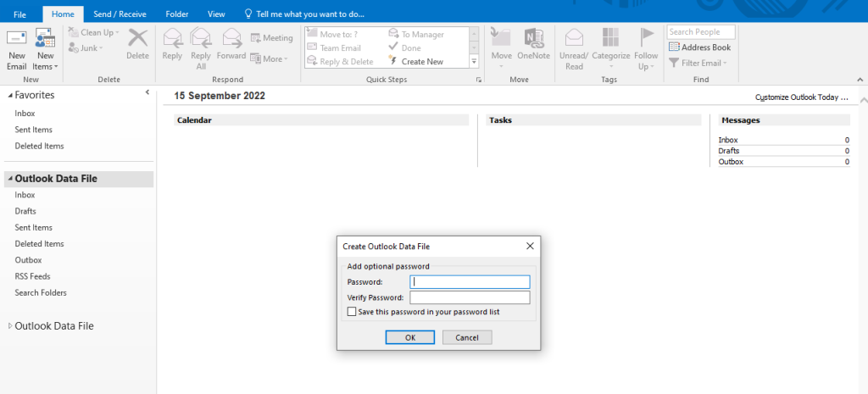
Task: Open the More respond options dropdown
Action: click(269, 58)
